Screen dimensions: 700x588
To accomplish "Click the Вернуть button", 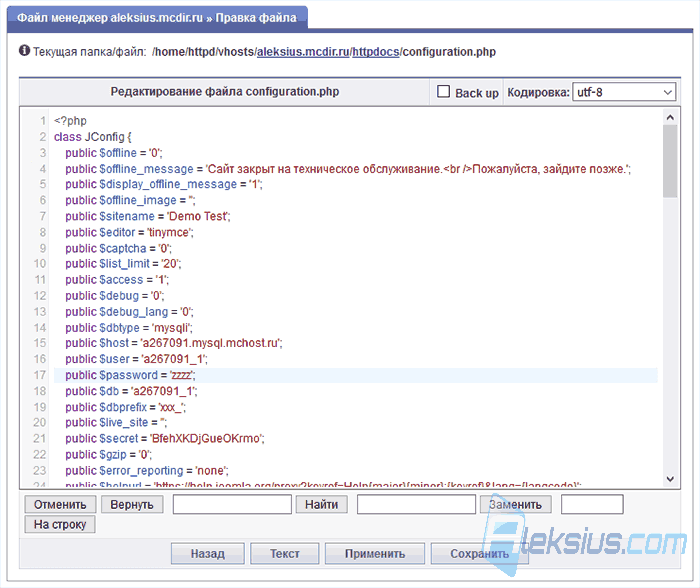I will coord(132,505).
